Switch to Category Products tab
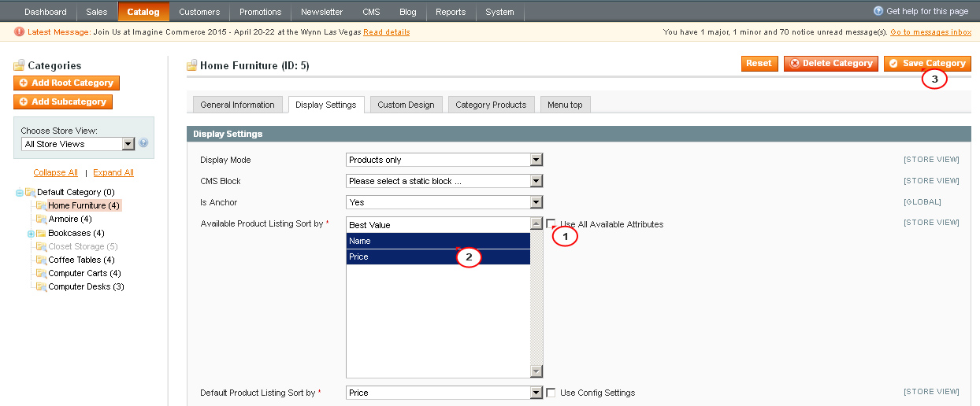 tap(491, 105)
